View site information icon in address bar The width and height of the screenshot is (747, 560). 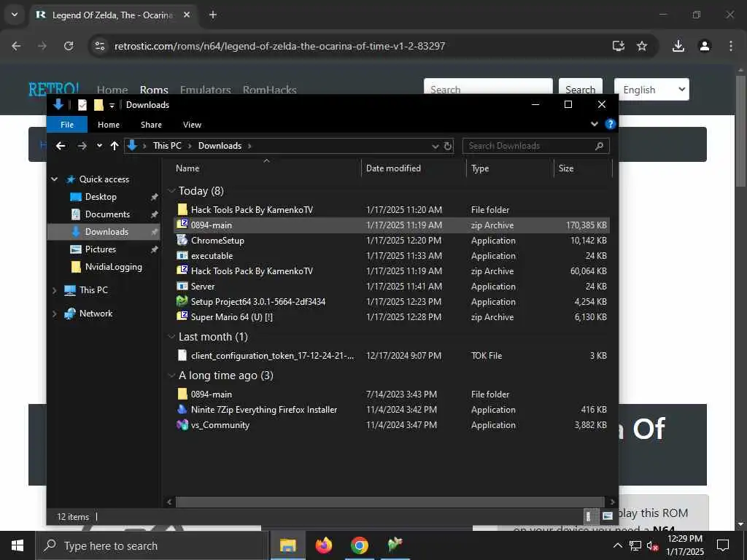tap(99, 46)
